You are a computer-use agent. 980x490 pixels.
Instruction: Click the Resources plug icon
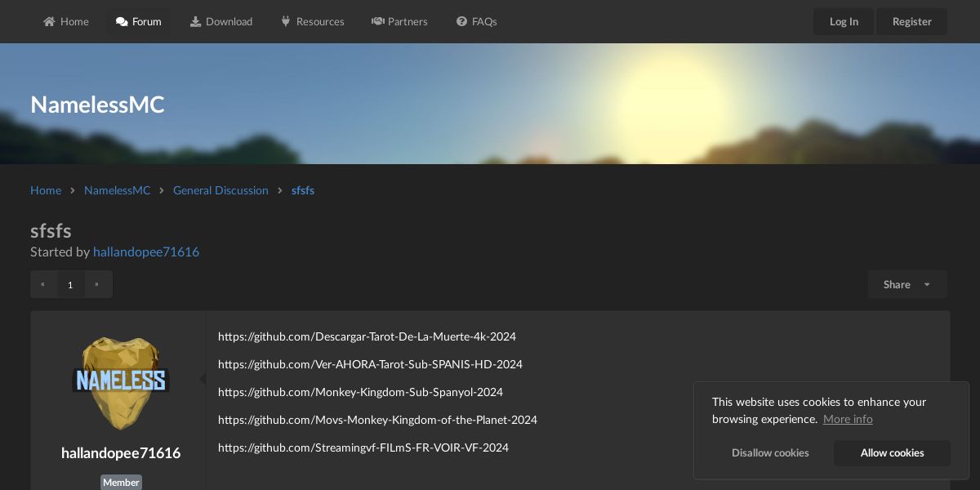coord(286,22)
